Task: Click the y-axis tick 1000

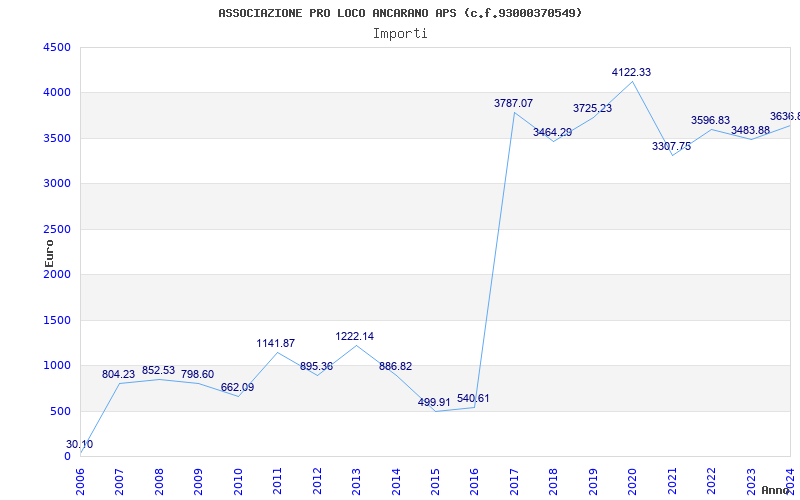Action: pos(57,366)
